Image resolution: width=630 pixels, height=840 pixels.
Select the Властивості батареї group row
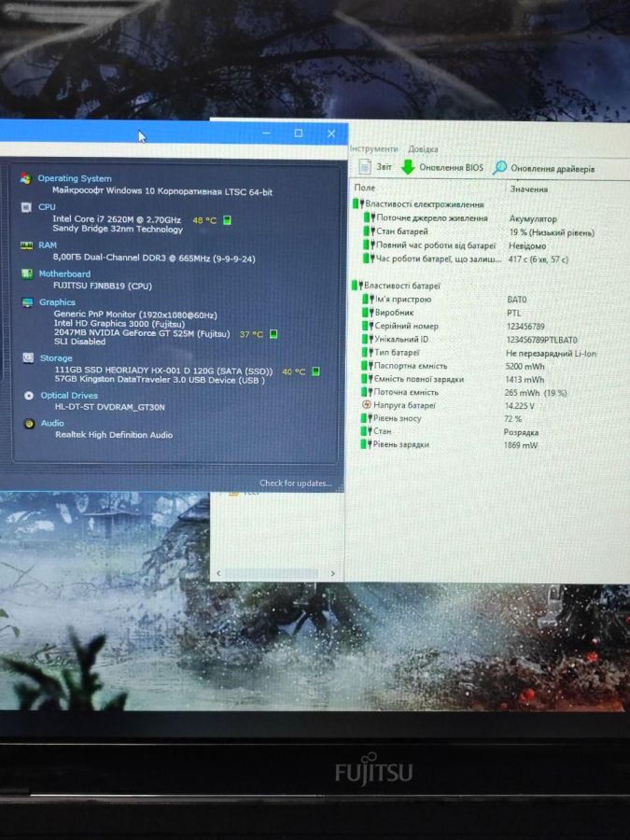[397, 286]
